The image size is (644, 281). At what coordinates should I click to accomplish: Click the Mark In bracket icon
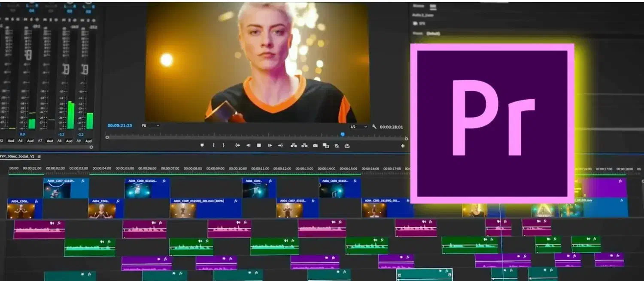[x=213, y=146]
